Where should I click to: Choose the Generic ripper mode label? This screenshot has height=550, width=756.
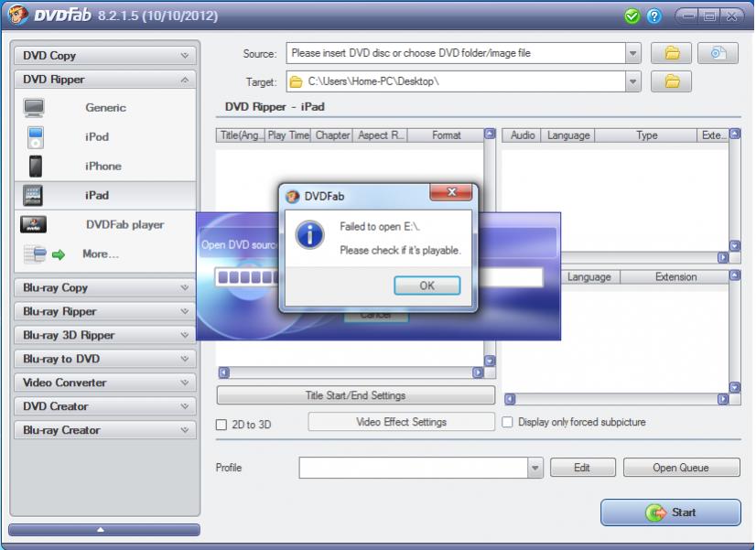(x=105, y=107)
